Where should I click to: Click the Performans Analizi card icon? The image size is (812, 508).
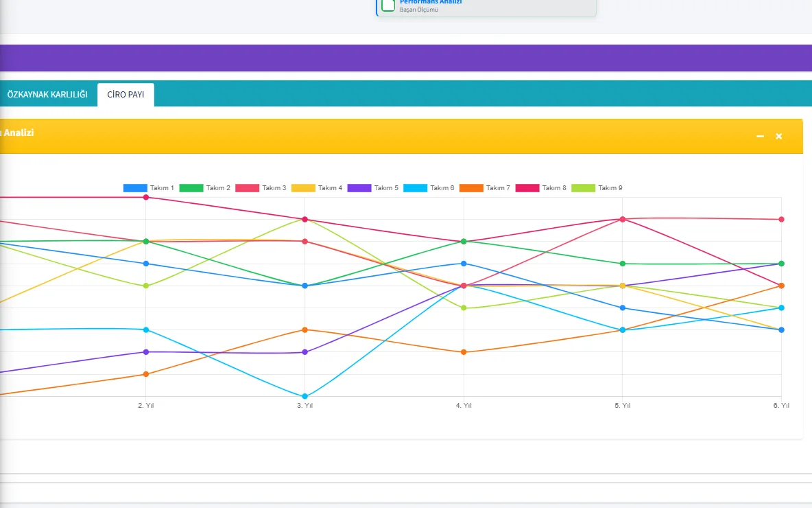(x=388, y=5)
